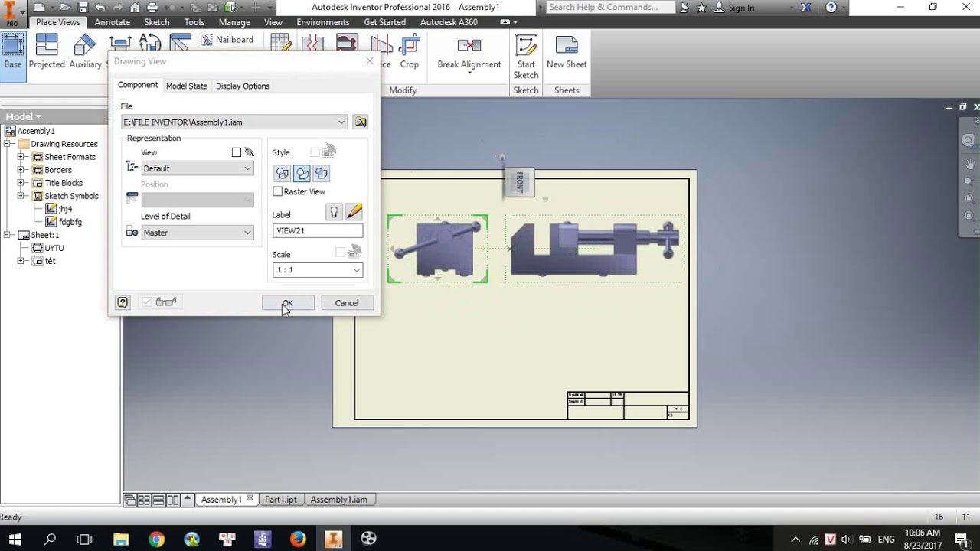The height and width of the screenshot is (551, 980).
Task: Switch to the Model State tab
Action: 187,86
